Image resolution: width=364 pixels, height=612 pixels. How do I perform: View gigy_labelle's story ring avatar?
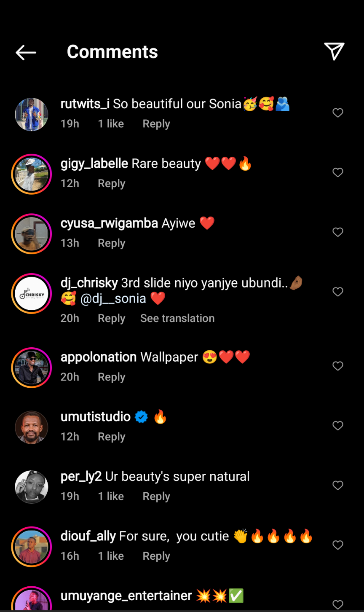(x=32, y=174)
